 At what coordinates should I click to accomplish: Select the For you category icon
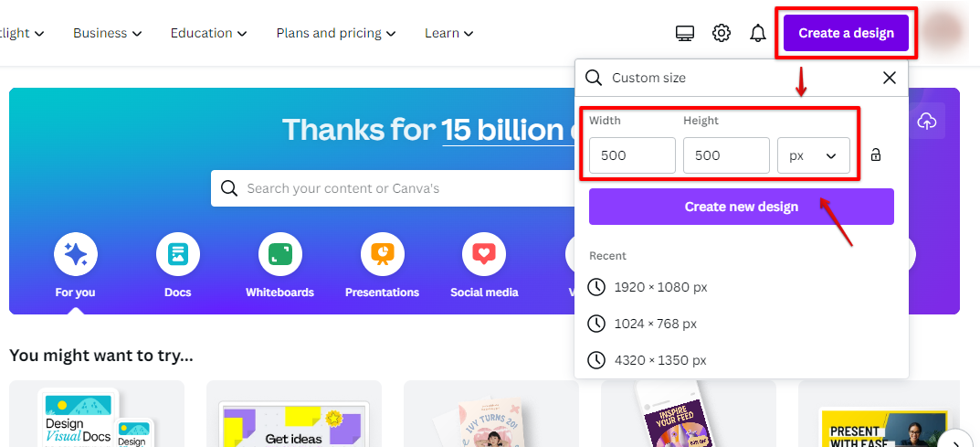pos(75,254)
